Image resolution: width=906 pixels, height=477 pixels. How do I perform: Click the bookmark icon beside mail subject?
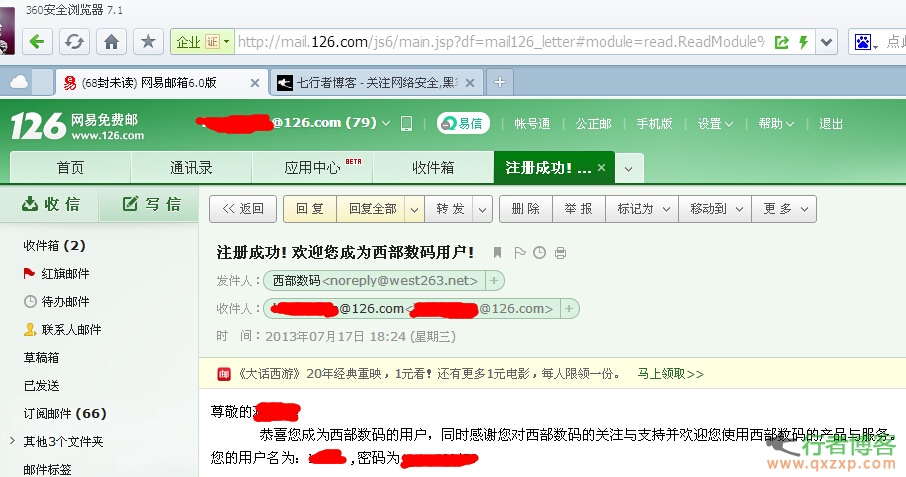click(497, 252)
